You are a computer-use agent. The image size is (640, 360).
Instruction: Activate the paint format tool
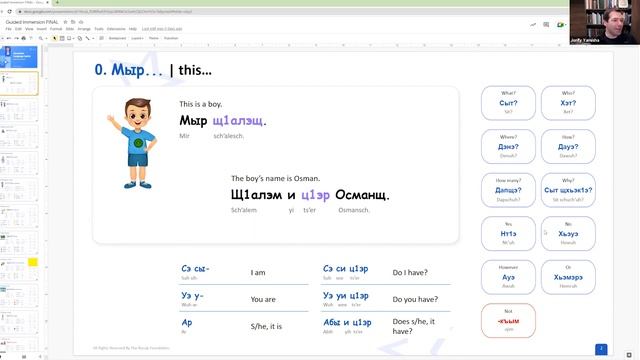pyautogui.click(x=31, y=38)
